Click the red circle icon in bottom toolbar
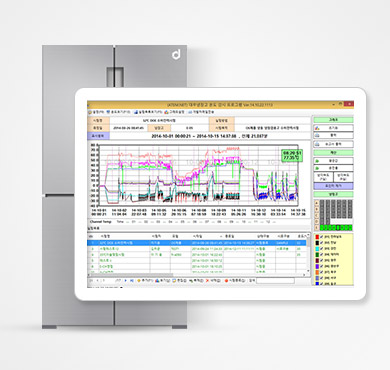This screenshot has width=390, height=370. (226, 281)
